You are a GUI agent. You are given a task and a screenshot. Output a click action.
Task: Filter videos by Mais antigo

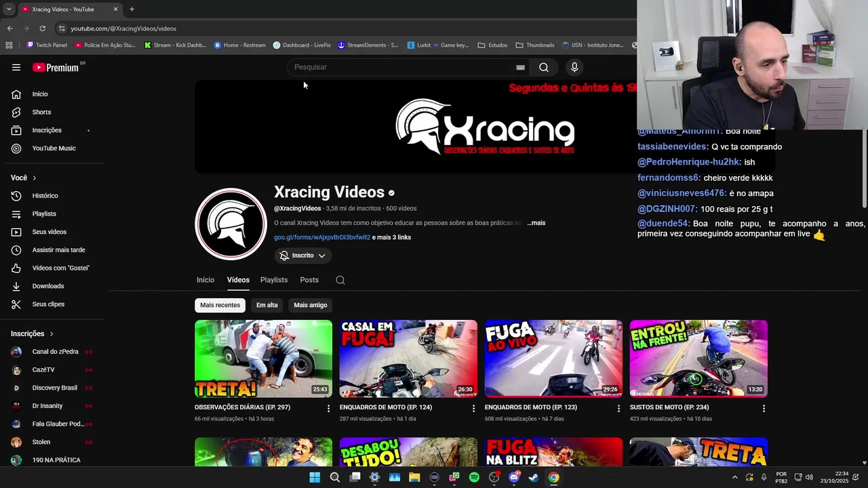click(311, 305)
